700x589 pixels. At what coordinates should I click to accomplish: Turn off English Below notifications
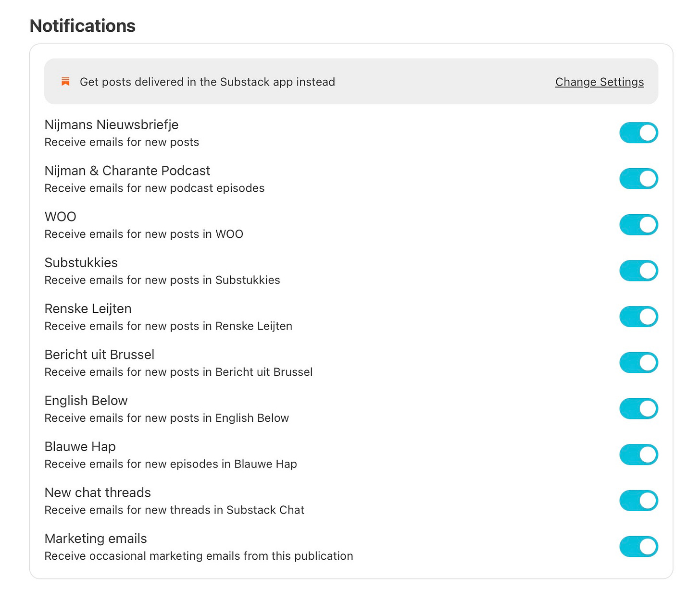tap(638, 409)
